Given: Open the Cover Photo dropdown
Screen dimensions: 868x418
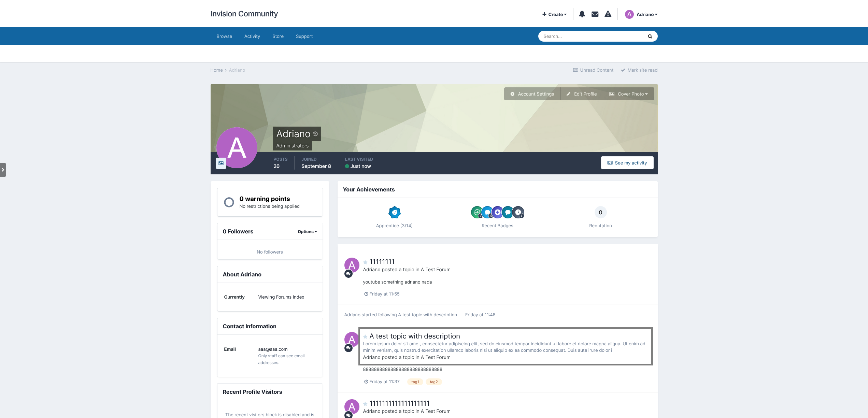Looking at the screenshot, I should (x=629, y=94).
